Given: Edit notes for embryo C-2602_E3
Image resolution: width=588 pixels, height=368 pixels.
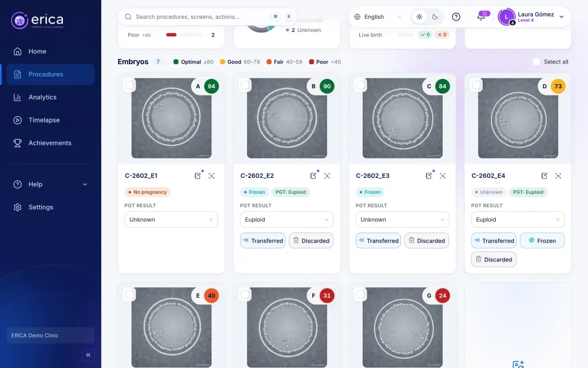Looking at the screenshot, I should coord(429,175).
